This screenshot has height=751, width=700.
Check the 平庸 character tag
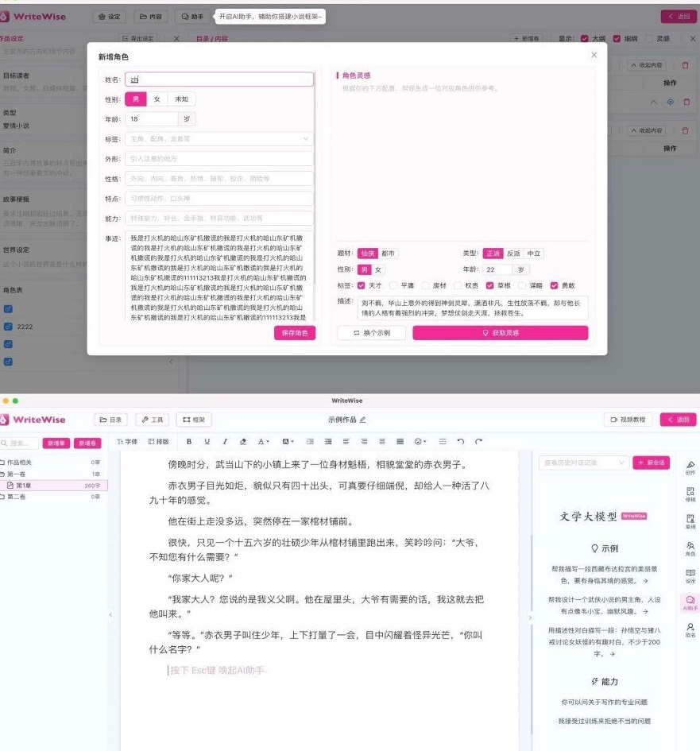click(393, 285)
